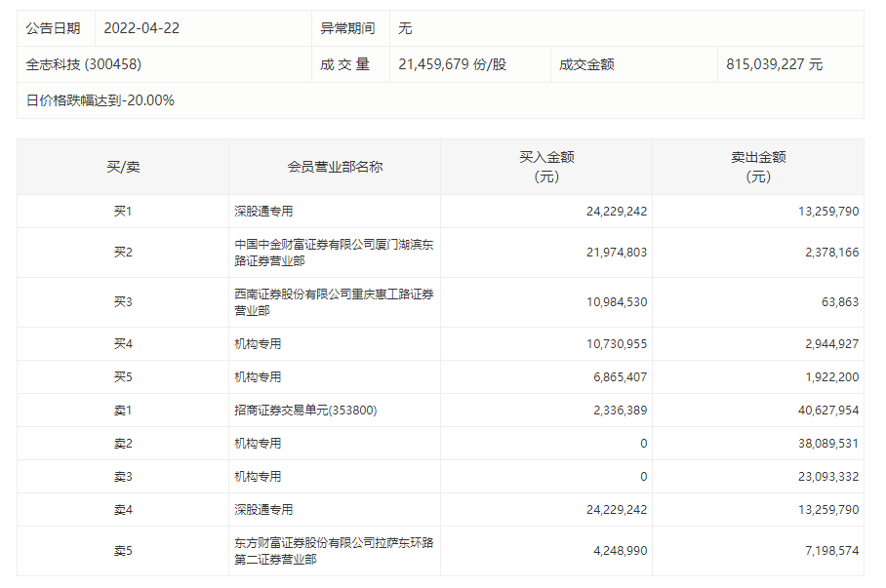886x588 pixels.
Task: Click buy amount 6,865,407 in 买5 row
Action: pos(613,377)
